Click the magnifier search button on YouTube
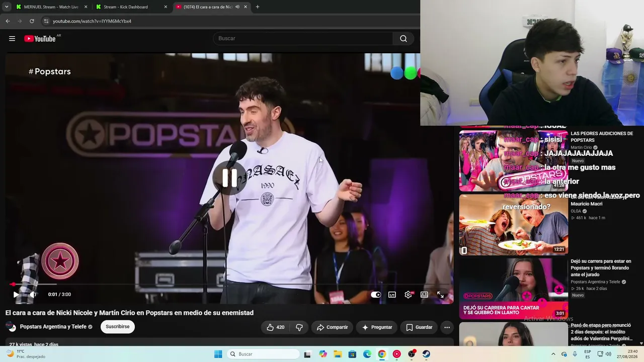Image resolution: width=644 pixels, height=362 pixels. pos(404,39)
